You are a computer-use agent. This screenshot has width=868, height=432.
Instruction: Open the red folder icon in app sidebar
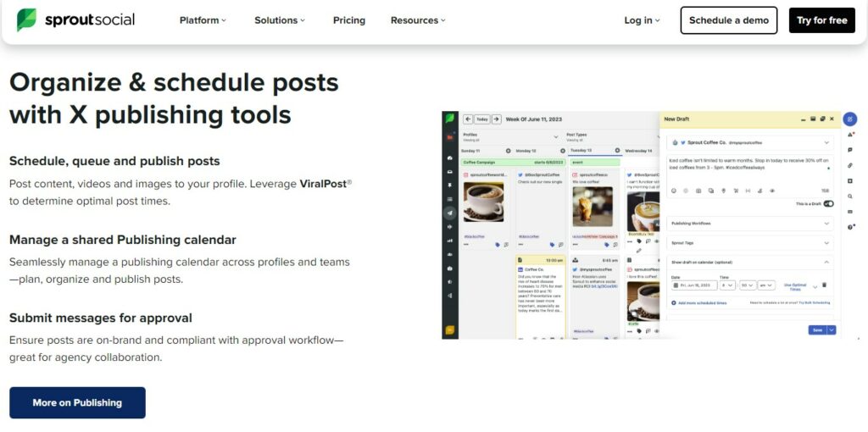click(x=450, y=137)
